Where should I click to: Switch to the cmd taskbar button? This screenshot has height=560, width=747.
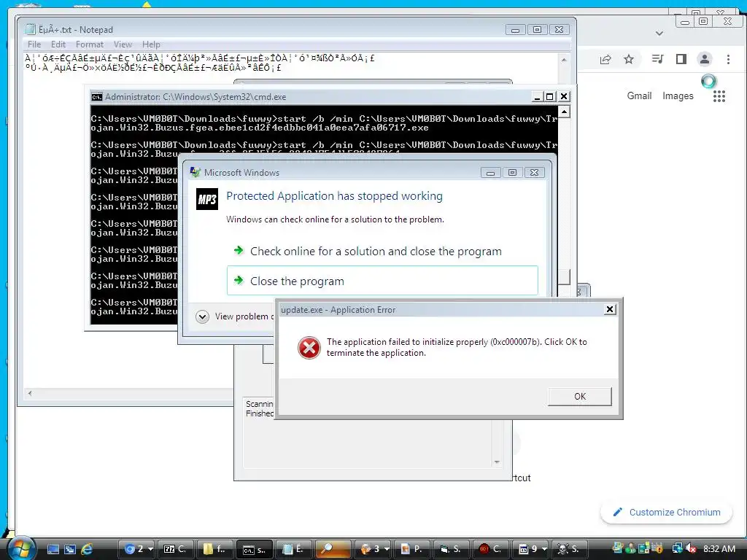click(255, 549)
